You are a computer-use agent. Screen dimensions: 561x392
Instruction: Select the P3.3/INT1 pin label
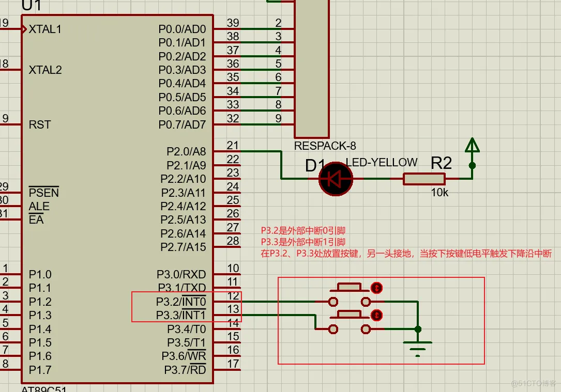tap(181, 315)
